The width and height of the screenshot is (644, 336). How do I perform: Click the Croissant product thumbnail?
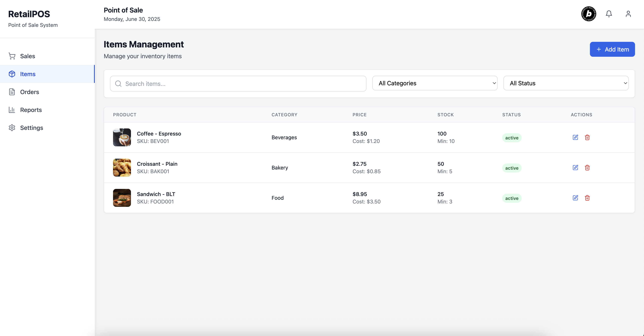[x=122, y=168]
